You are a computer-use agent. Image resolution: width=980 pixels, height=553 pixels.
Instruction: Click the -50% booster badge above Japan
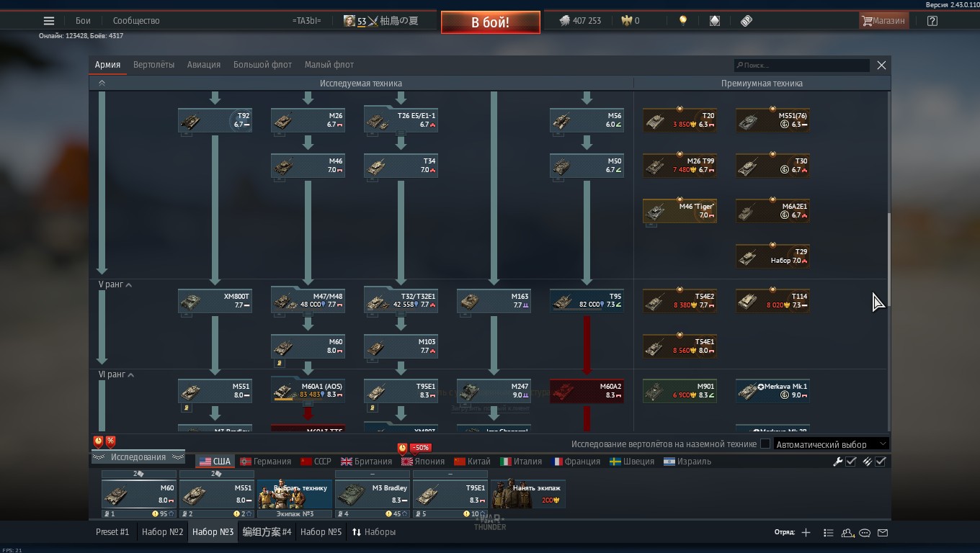tap(420, 448)
